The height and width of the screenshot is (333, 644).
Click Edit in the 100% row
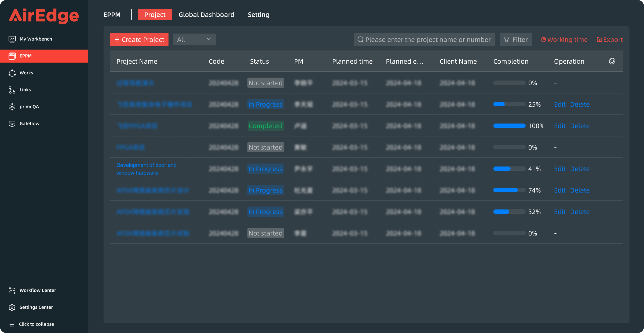point(560,126)
